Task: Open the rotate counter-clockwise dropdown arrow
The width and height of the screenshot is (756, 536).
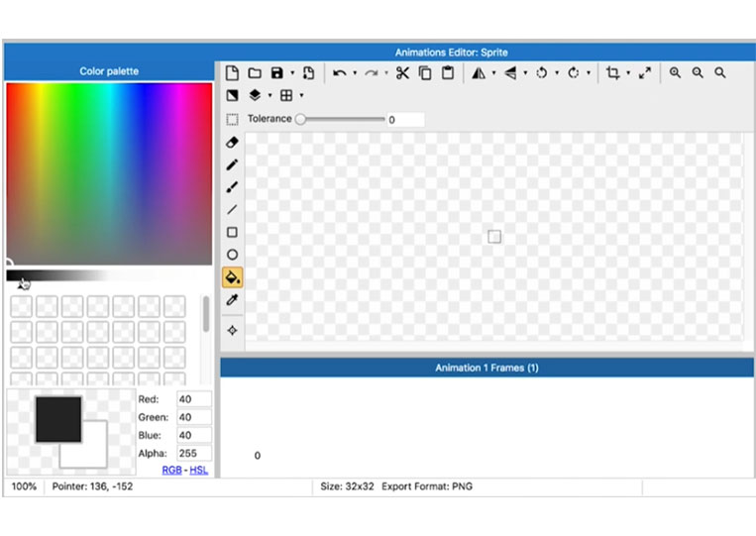Action: [557, 73]
